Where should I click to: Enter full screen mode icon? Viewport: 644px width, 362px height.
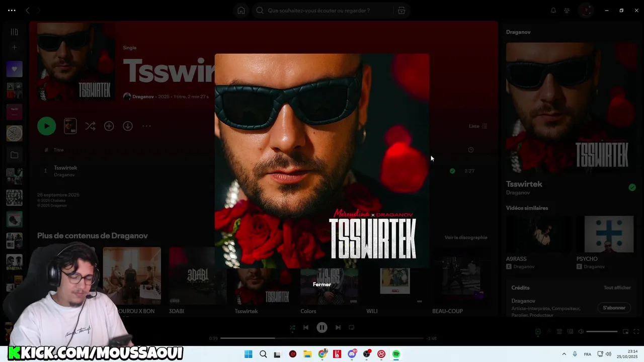click(x=637, y=332)
